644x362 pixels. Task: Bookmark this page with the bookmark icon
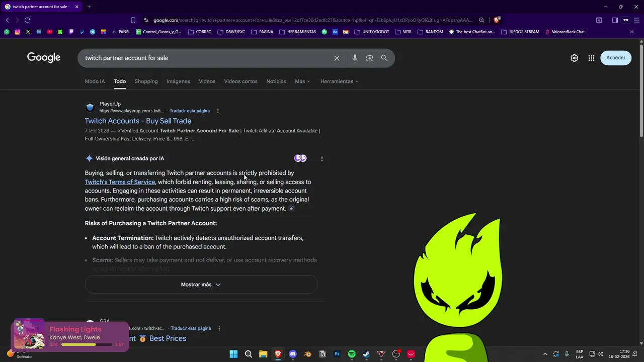coord(133,20)
